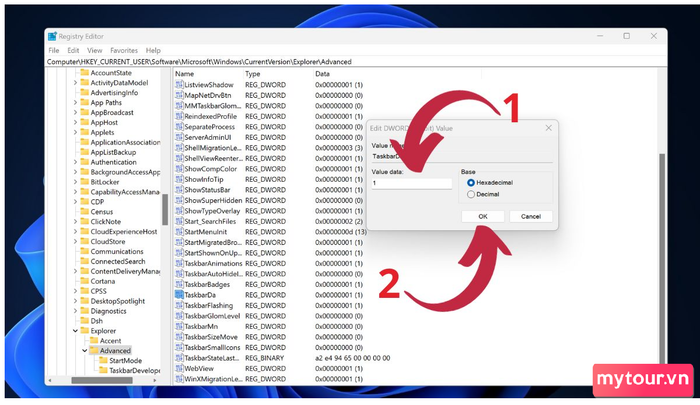Click the ShowStatusBar value icon
The image size is (700, 405).
[179, 190]
